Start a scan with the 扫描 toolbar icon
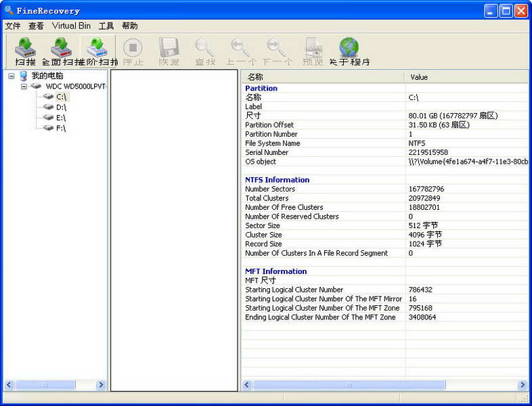The image size is (532, 406). (26, 51)
